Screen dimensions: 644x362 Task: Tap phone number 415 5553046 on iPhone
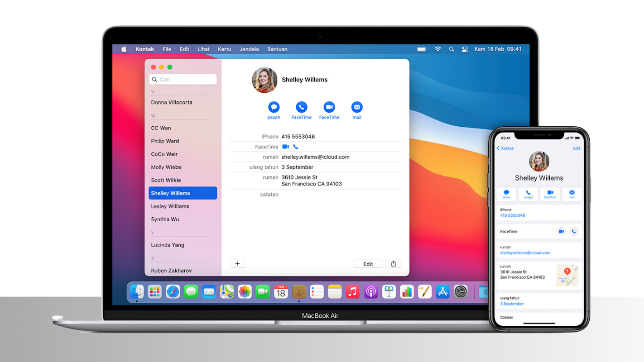[513, 215]
